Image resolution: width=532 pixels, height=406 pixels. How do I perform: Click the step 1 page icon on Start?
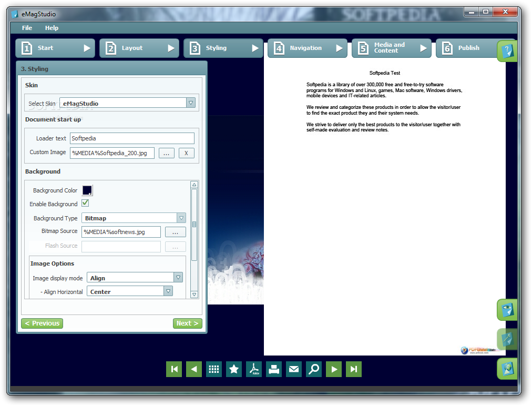click(x=27, y=48)
